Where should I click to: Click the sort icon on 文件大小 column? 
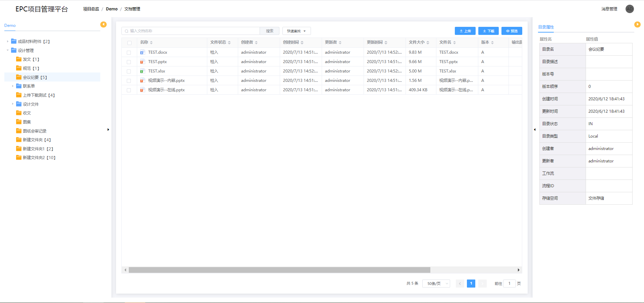click(428, 43)
